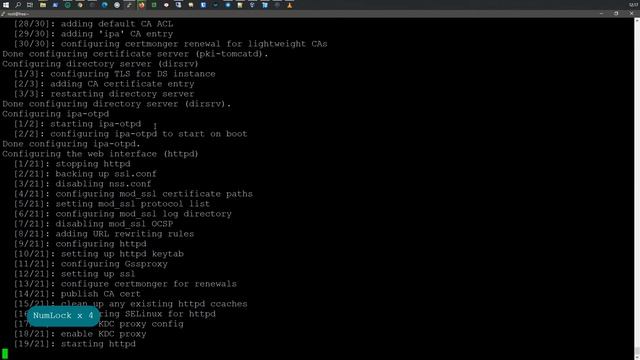Screen dimensions: 640x360
Task: Click 'adding CA certificate entry' line
Action: (x=104, y=84)
